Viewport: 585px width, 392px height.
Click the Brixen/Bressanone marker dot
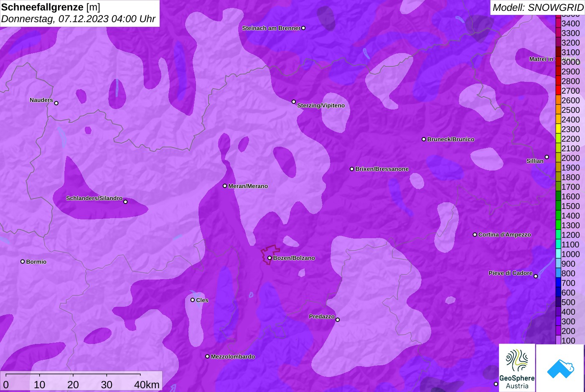tap(352, 169)
